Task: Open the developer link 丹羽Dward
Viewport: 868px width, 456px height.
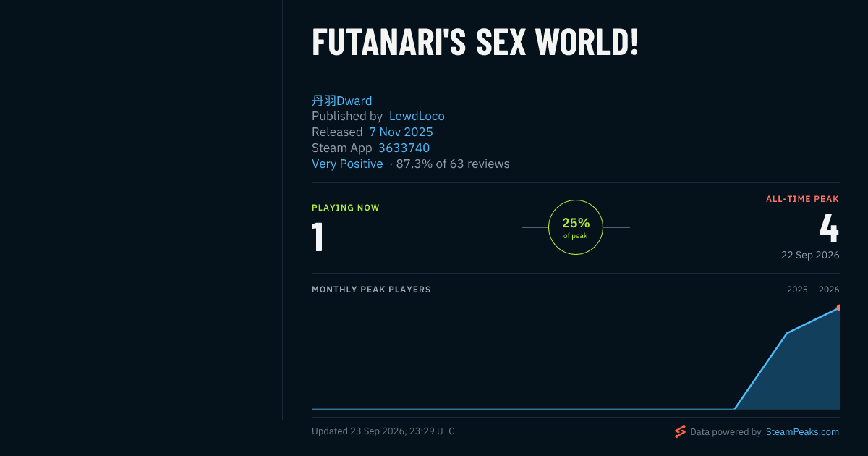Action: (x=341, y=101)
